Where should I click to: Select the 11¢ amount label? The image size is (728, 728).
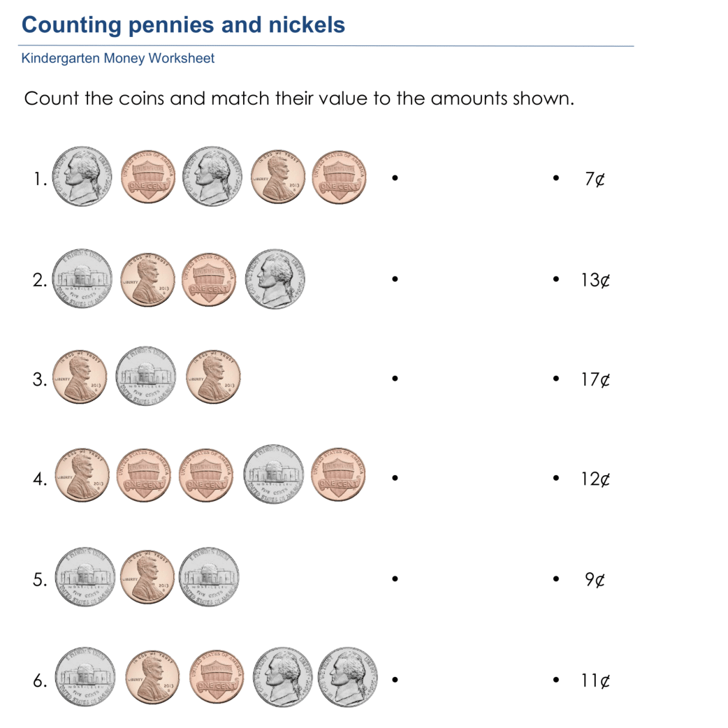pyautogui.click(x=595, y=680)
